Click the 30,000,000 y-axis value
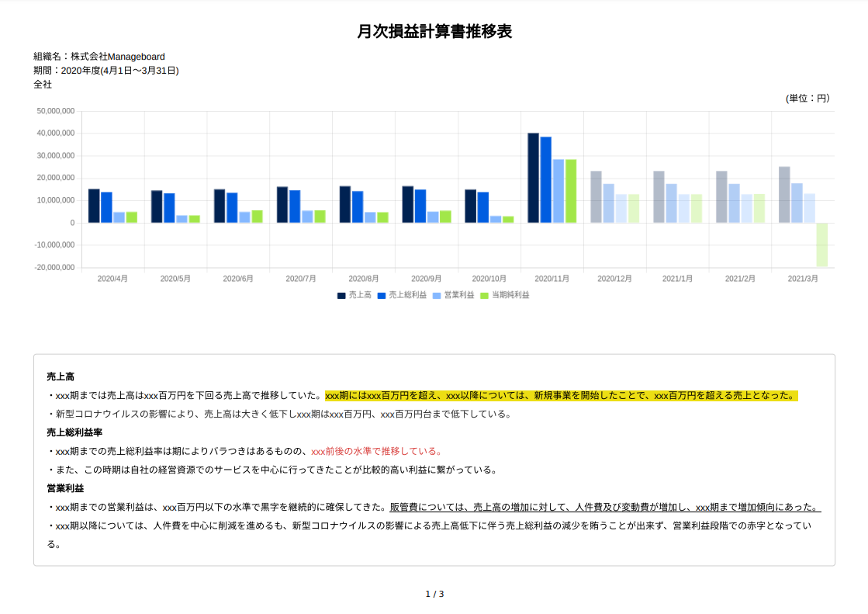 click(55, 156)
